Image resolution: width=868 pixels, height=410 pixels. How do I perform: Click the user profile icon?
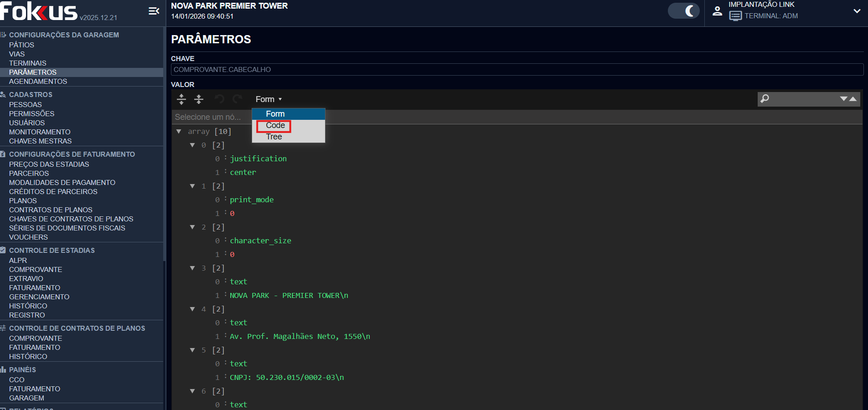pos(717,11)
